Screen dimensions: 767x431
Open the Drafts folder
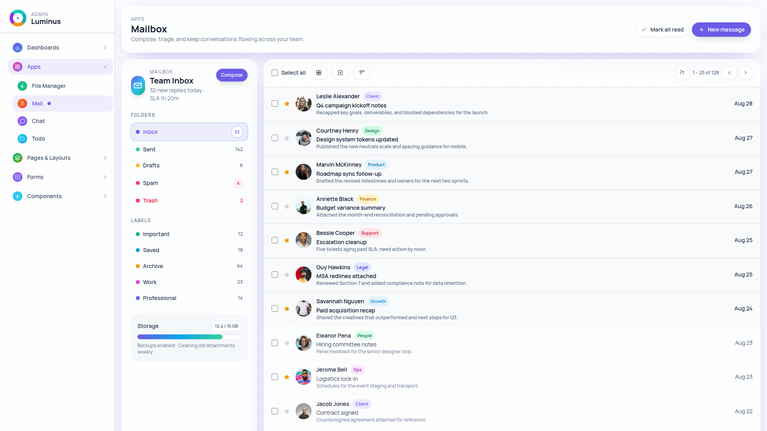[151, 166]
